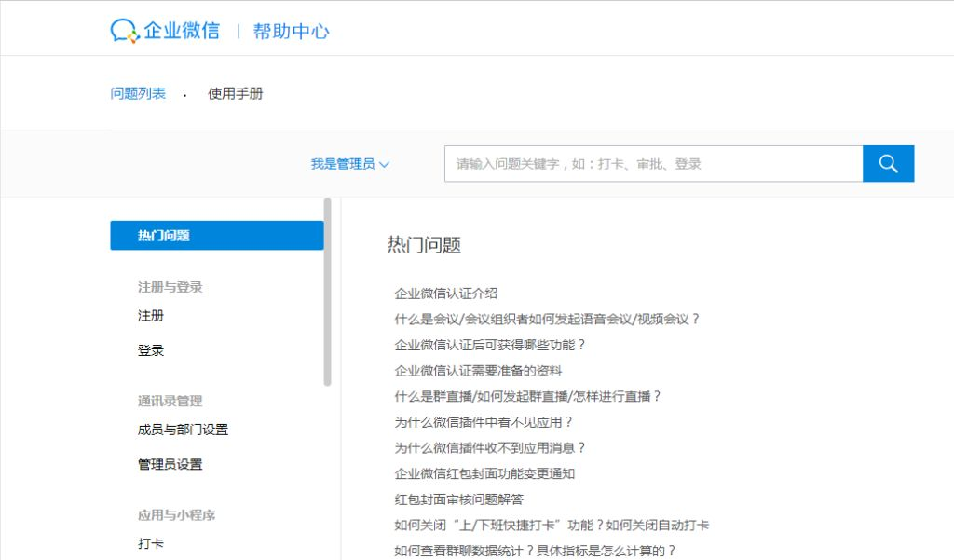Open the 注册 sidebar category
The width and height of the screenshot is (954, 560).
coord(151,315)
